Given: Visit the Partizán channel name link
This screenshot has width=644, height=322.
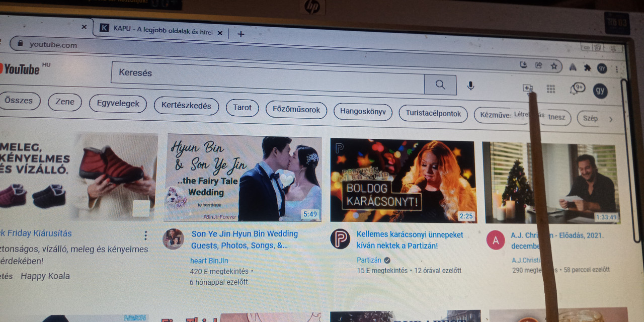Looking at the screenshot, I should pyautogui.click(x=369, y=260).
